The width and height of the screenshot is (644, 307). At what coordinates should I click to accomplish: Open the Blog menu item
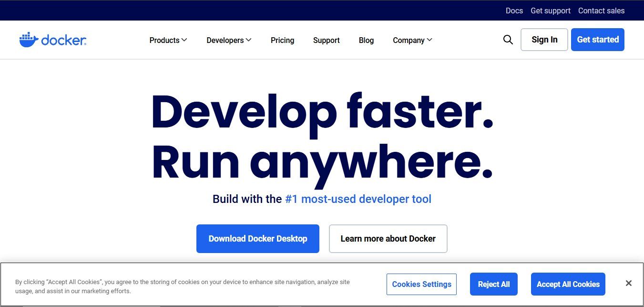(366, 40)
